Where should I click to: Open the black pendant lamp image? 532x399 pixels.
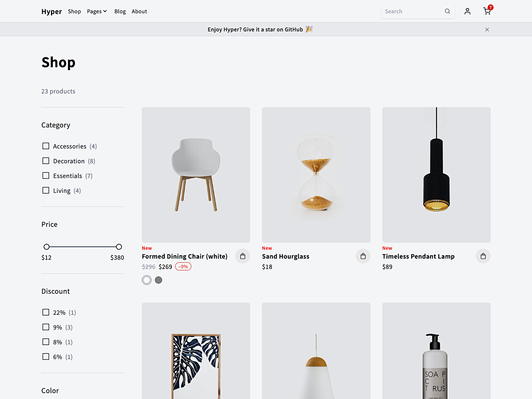tap(436, 175)
